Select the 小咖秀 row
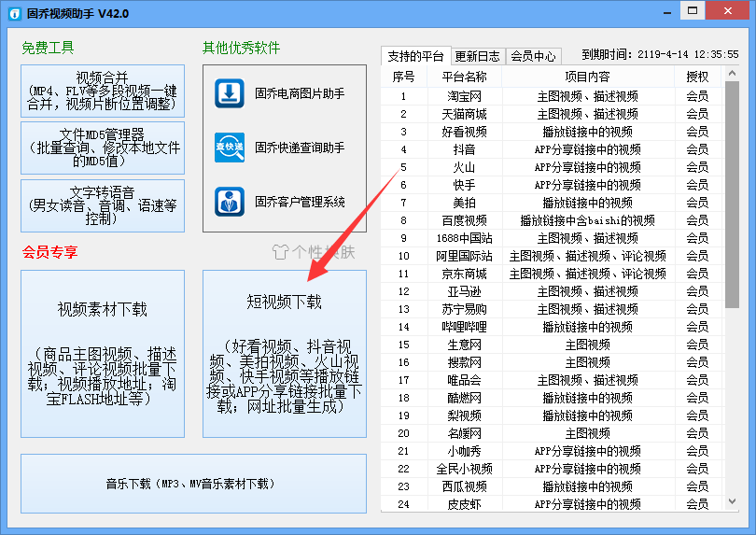The image size is (756, 535). 553,451
